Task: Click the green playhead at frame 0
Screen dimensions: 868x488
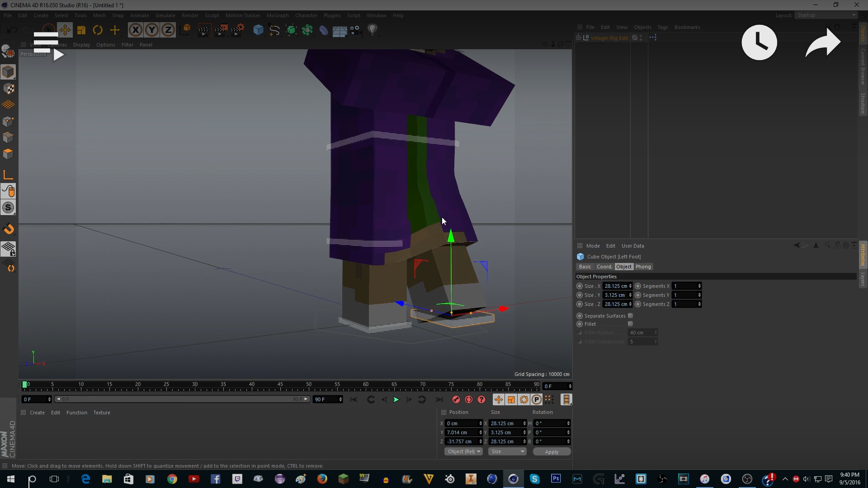Action: pos(25,385)
